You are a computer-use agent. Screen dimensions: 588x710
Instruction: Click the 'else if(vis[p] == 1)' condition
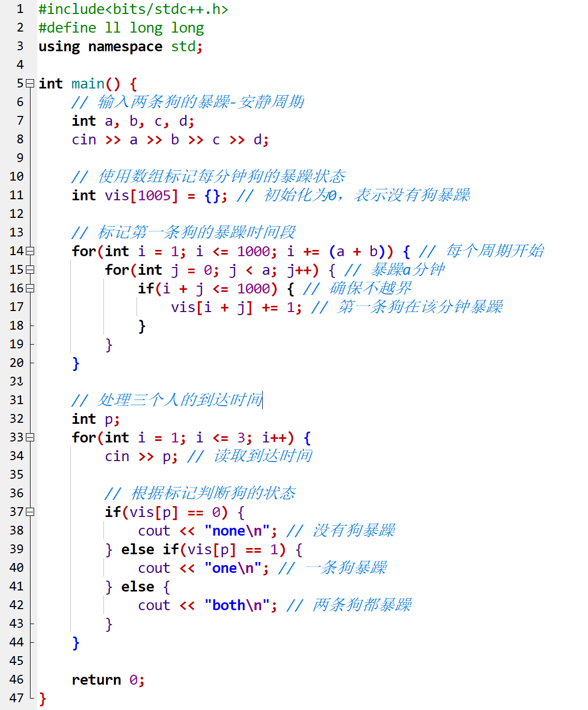(x=204, y=550)
